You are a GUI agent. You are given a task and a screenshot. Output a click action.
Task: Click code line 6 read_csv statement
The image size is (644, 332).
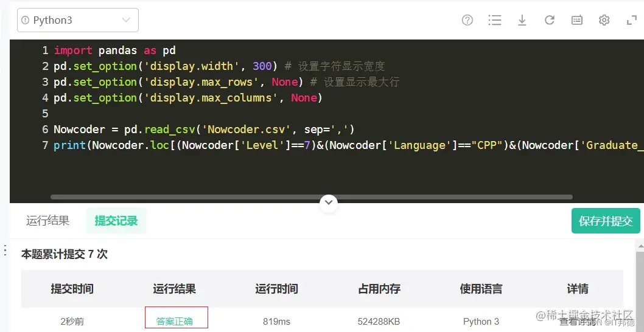tap(204, 130)
